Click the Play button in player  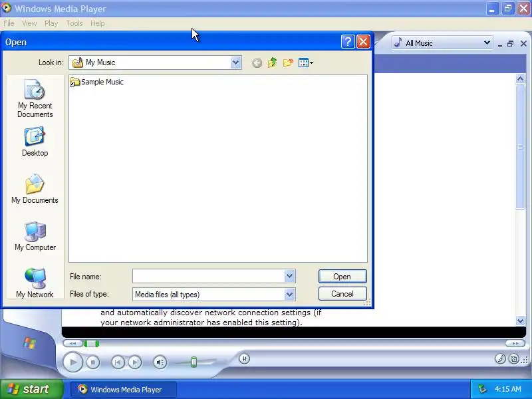click(x=72, y=362)
